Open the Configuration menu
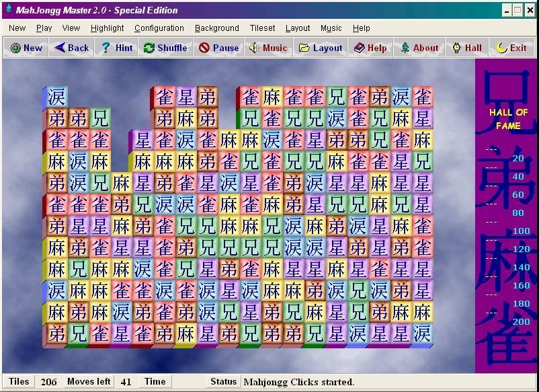The width and height of the screenshot is (539, 392). (159, 28)
